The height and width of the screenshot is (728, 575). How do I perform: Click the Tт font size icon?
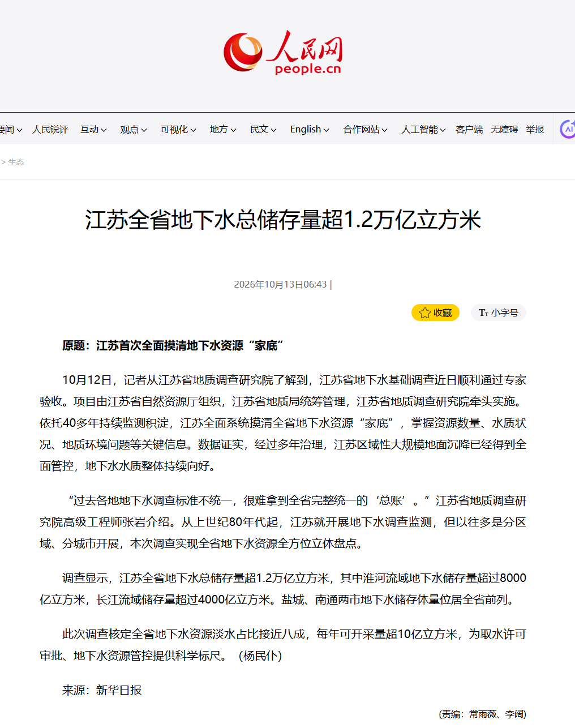(x=483, y=312)
